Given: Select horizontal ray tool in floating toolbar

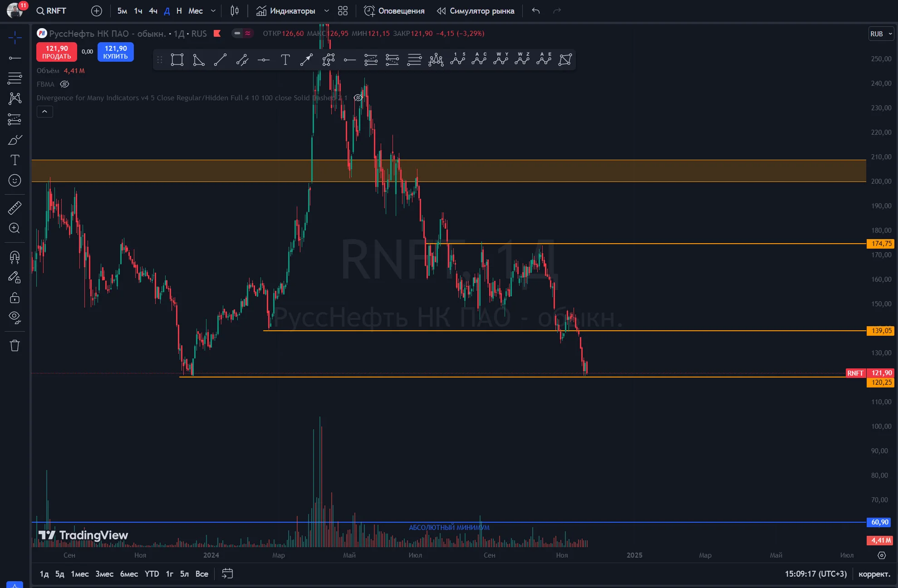Looking at the screenshot, I should tap(349, 60).
